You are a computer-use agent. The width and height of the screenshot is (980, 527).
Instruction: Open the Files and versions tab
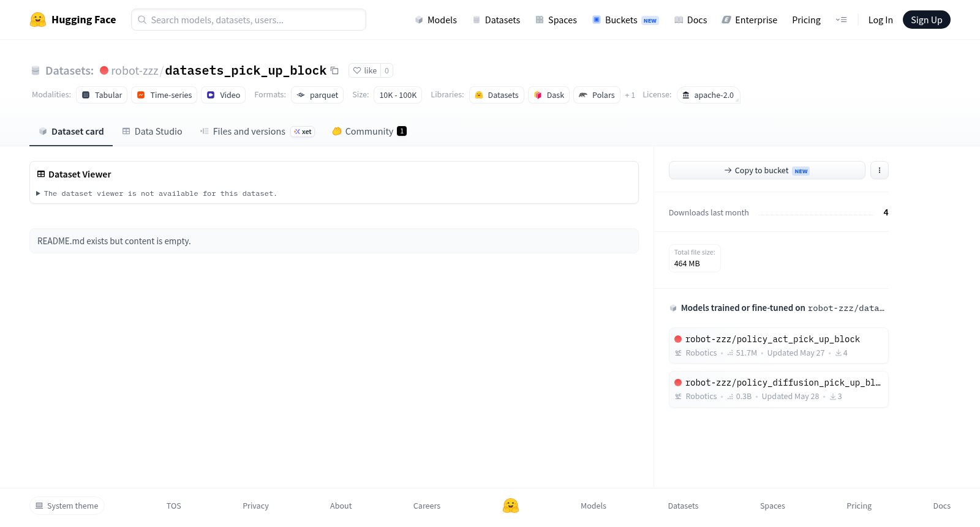click(x=257, y=131)
